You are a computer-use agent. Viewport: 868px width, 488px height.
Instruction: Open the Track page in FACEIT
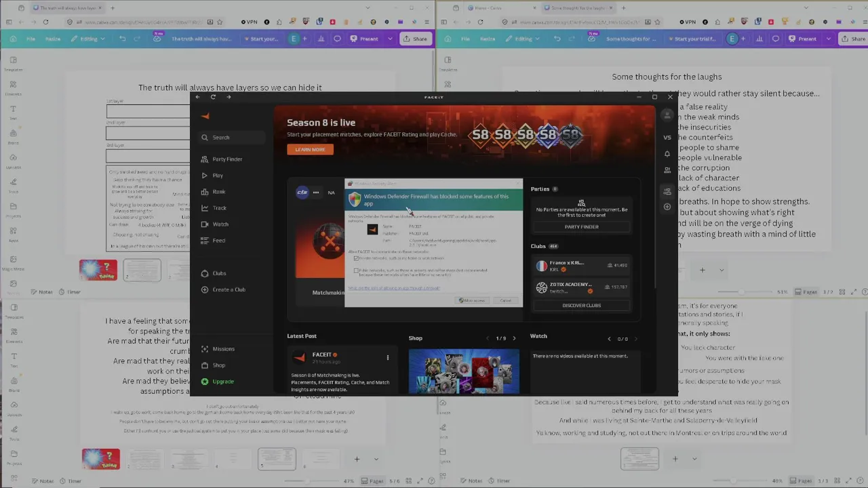[214, 208]
